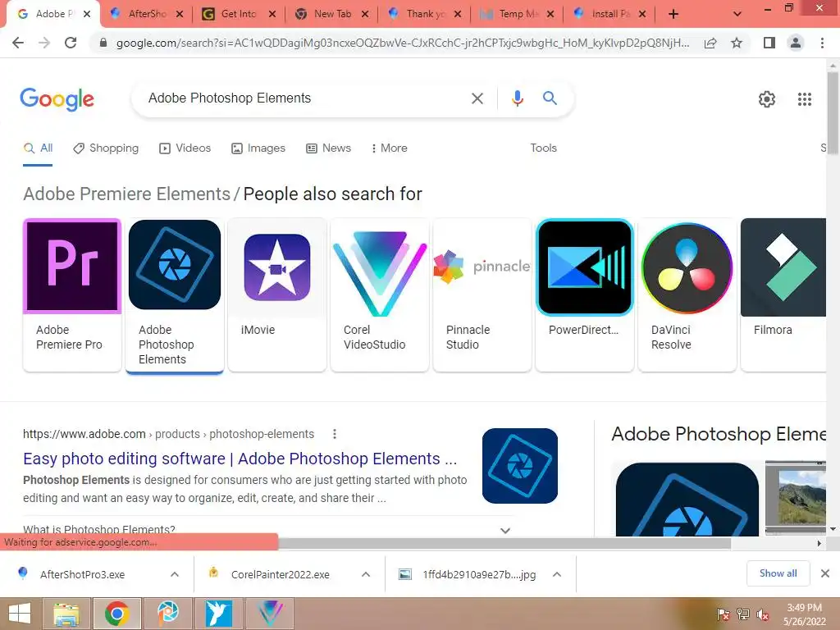Click the Adobe Premiere Elements heading link
Screen dimensions: 840x630
[x=126, y=194]
